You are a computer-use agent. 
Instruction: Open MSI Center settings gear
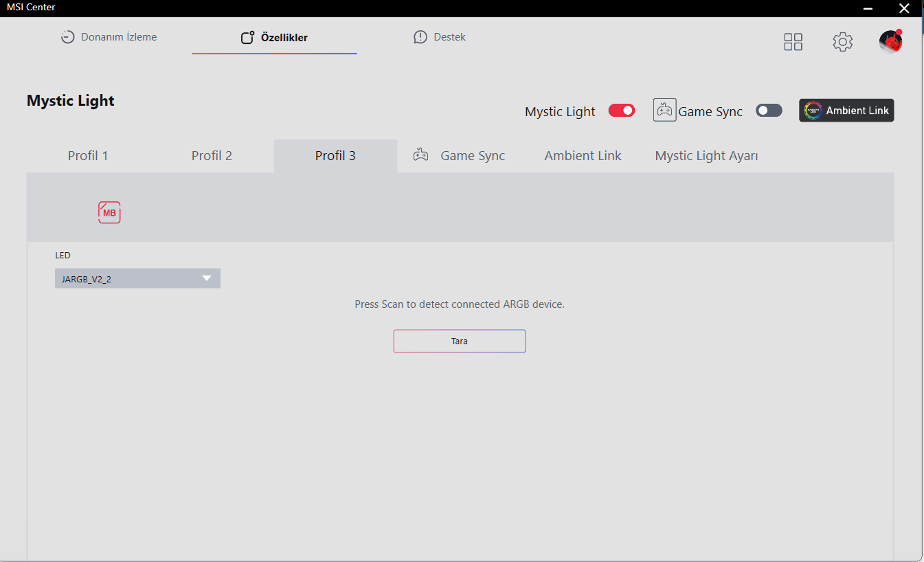(x=843, y=42)
